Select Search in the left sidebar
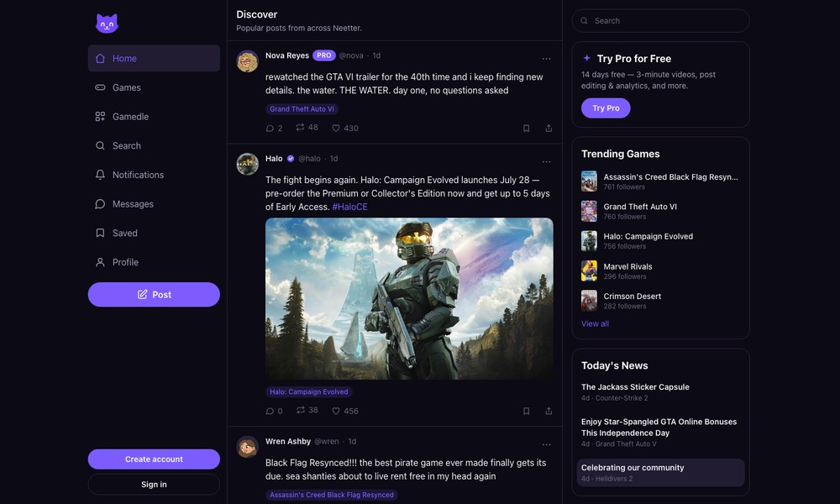Image resolution: width=840 pixels, height=504 pixels. pyautogui.click(x=154, y=145)
